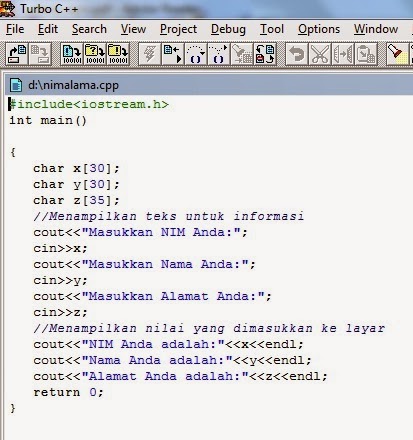The image size is (413, 440).
Task: Open the Debug menu
Action: click(228, 29)
